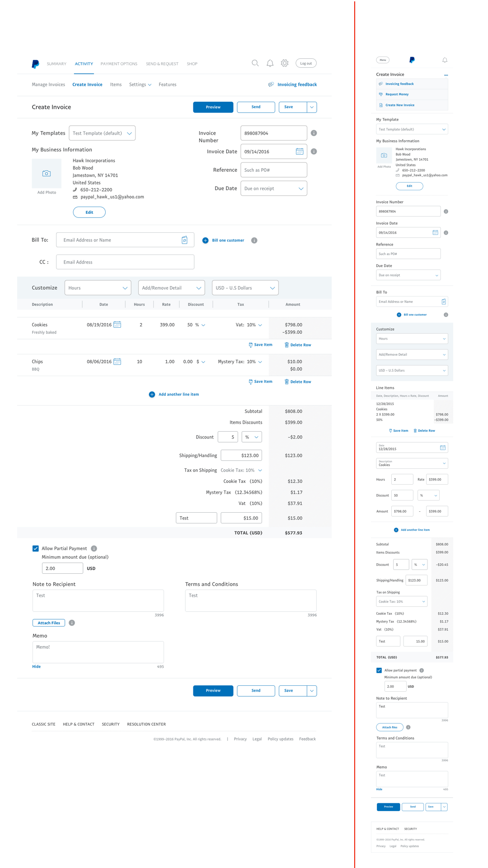Click info icon next to Invoice Number
This screenshot has height=868, width=488.
click(x=314, y=133)
